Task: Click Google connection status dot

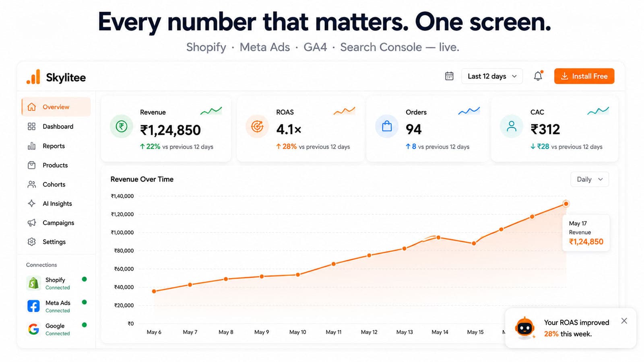Action: pyautogui.click(x=84, y=325)
